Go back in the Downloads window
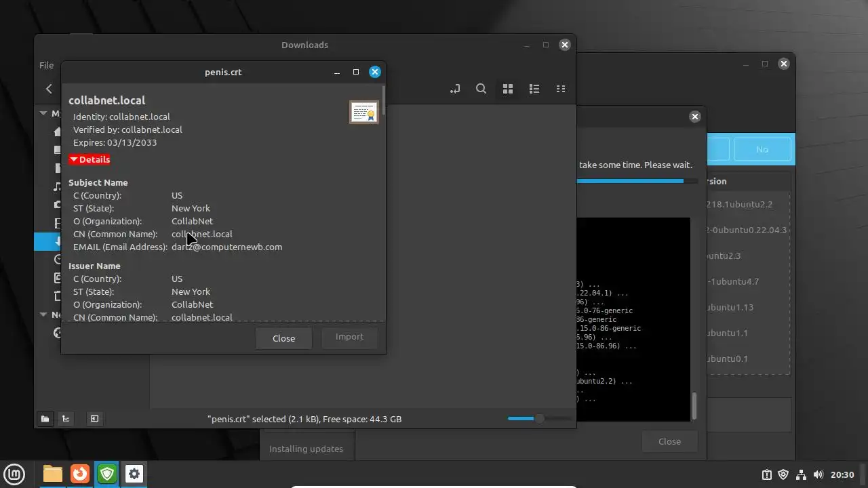Viewport: 868px width, 488px height. point(49,89)
